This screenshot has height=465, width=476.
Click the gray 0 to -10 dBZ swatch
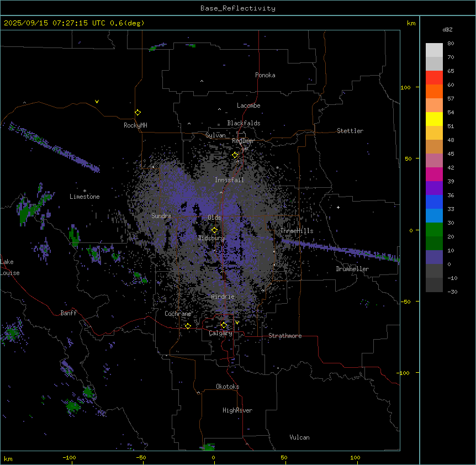(x=434, y=271)
